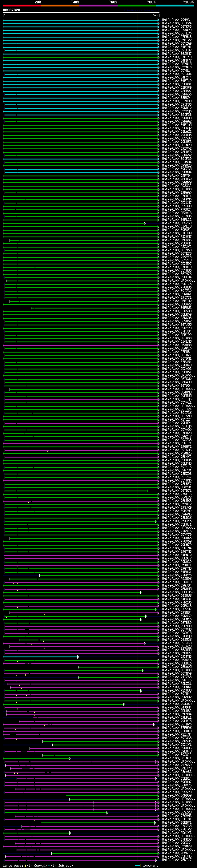Click the short cyan alignment bar for UniRef100_Q9XFM3
The image size is (197, 868).
pyautogui.click(x=41, y=656)
